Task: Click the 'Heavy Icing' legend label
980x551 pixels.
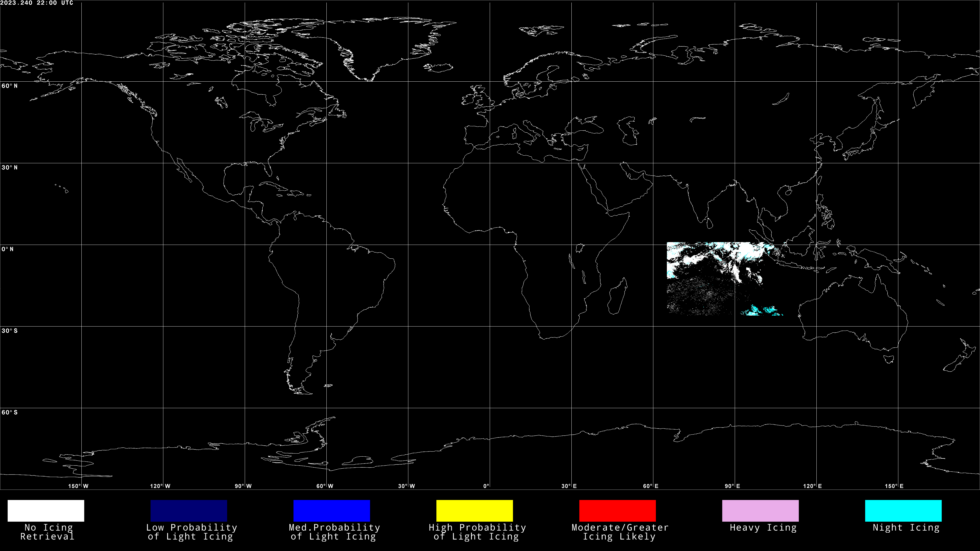Action: [x=763, y=528]
